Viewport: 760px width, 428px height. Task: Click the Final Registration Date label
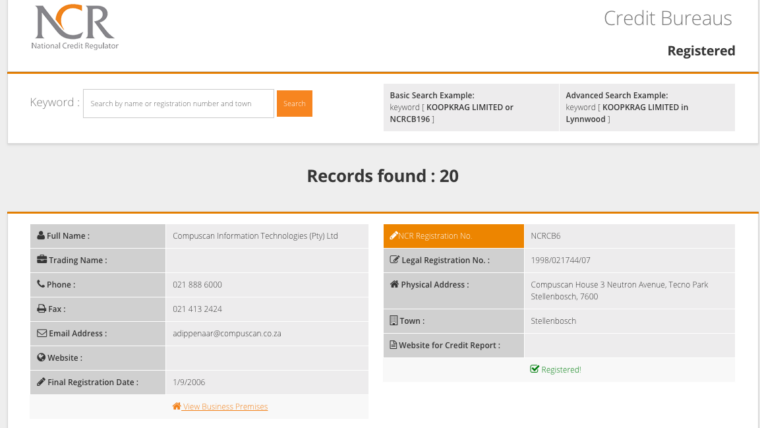pyautogui.click(x=93, y=382)
